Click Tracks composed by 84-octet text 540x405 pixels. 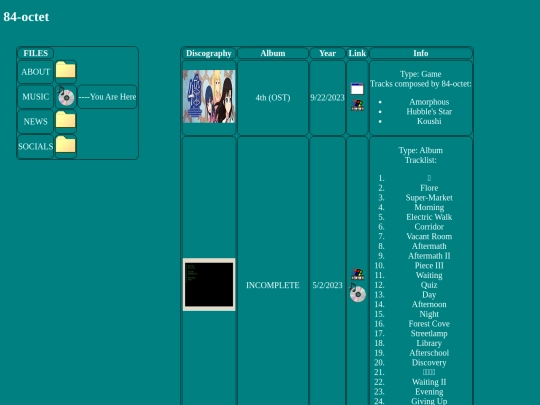pos(421,84)
